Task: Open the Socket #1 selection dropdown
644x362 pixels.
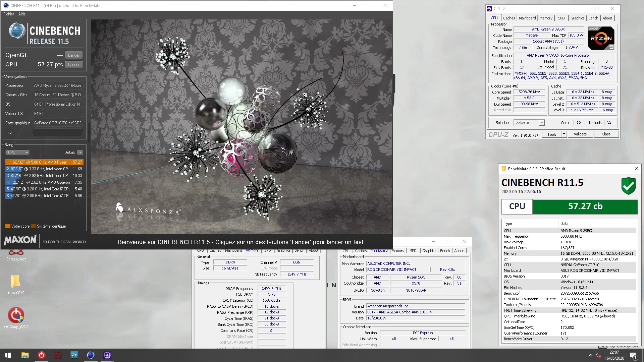Action: (529, 123)
